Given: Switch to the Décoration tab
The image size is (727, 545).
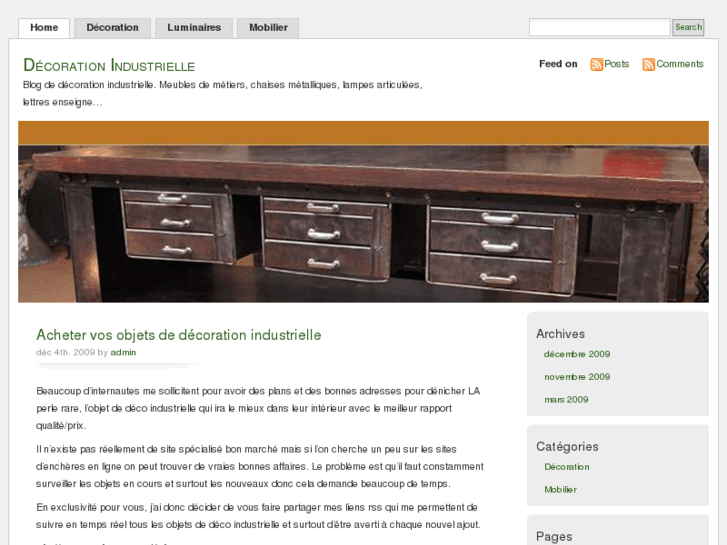Looking at the screenshot, I should click(113, 28).
